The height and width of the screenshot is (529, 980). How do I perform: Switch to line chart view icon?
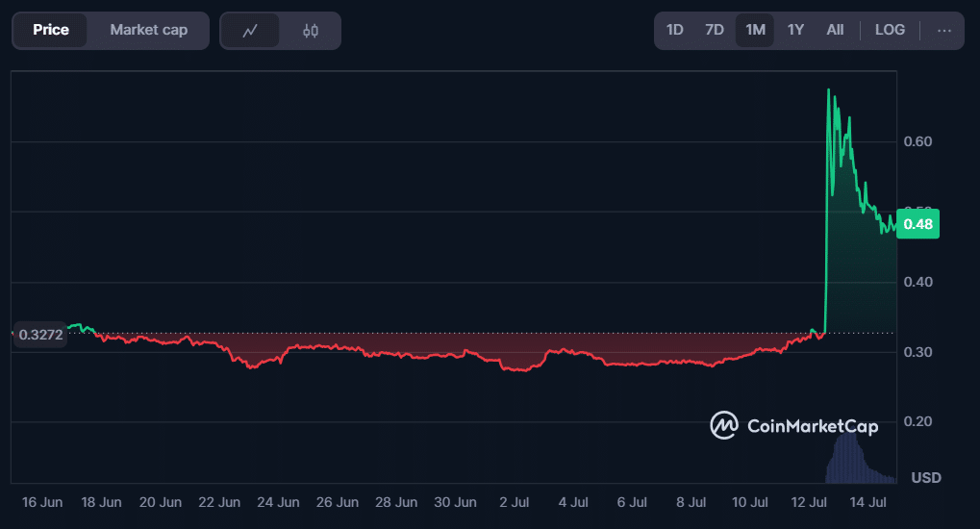[x=250, y=30]
